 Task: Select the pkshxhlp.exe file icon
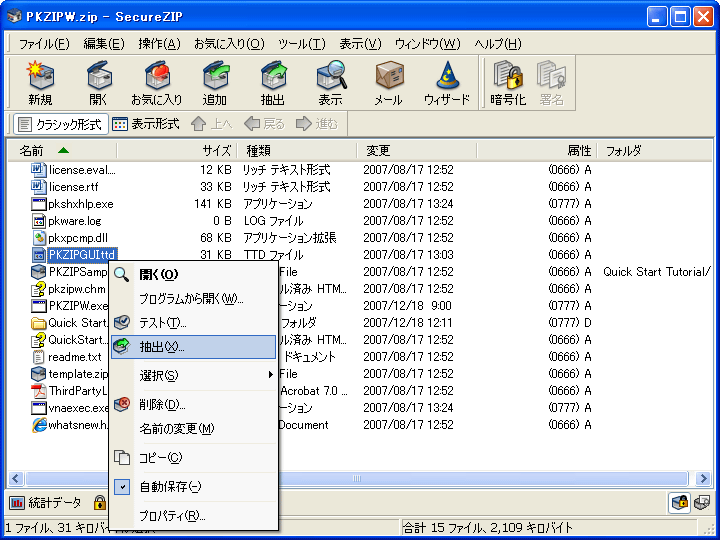(x=39, y=204)
